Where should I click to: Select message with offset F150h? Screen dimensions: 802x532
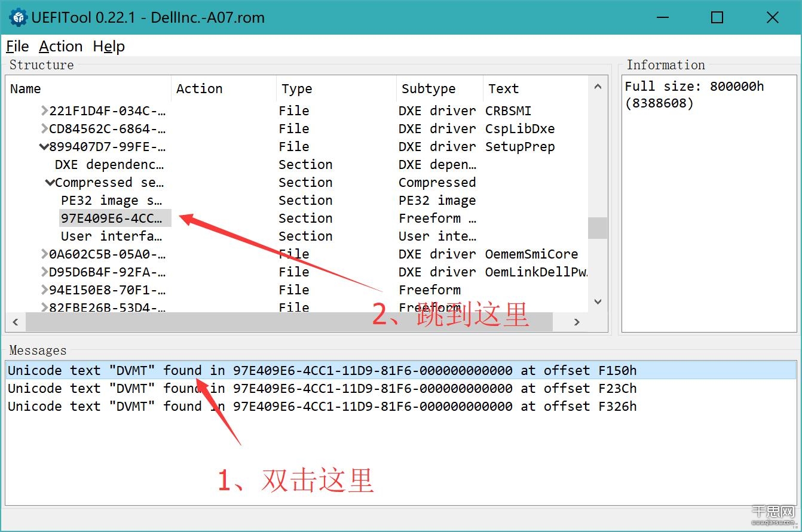[401, 370]
